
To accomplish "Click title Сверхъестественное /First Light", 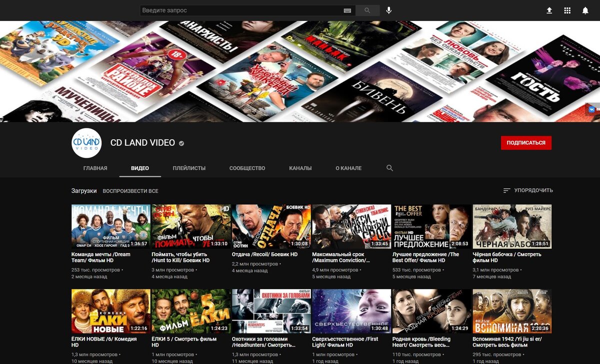I will coord(345,342).
